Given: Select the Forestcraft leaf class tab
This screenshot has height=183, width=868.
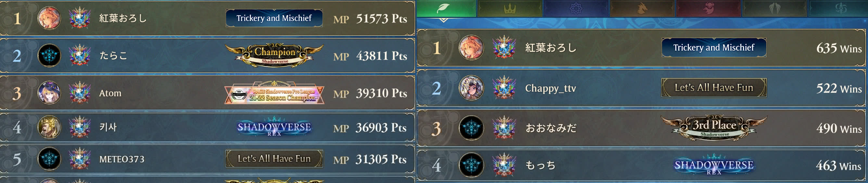Looking at the screenshot, I should click(x=446, y=8).
